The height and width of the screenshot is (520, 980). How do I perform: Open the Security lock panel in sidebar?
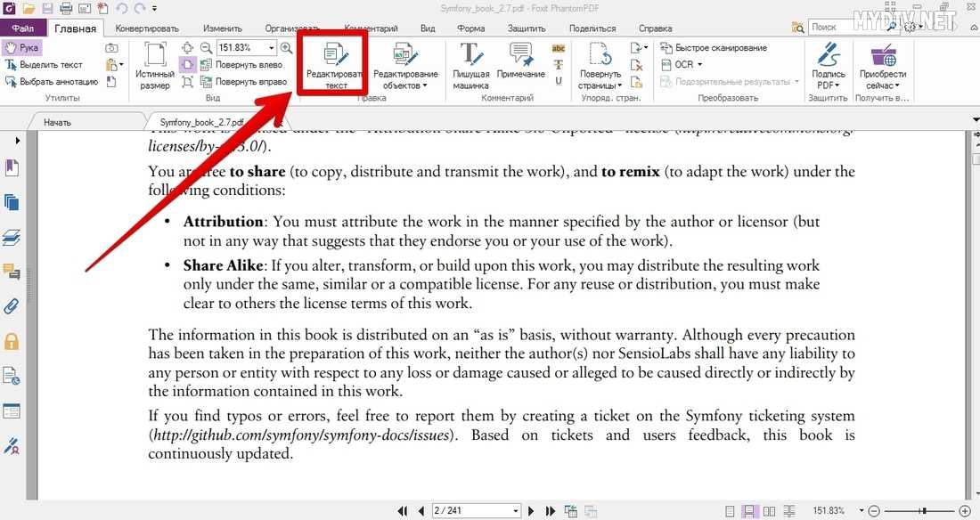tap(12, 341)
